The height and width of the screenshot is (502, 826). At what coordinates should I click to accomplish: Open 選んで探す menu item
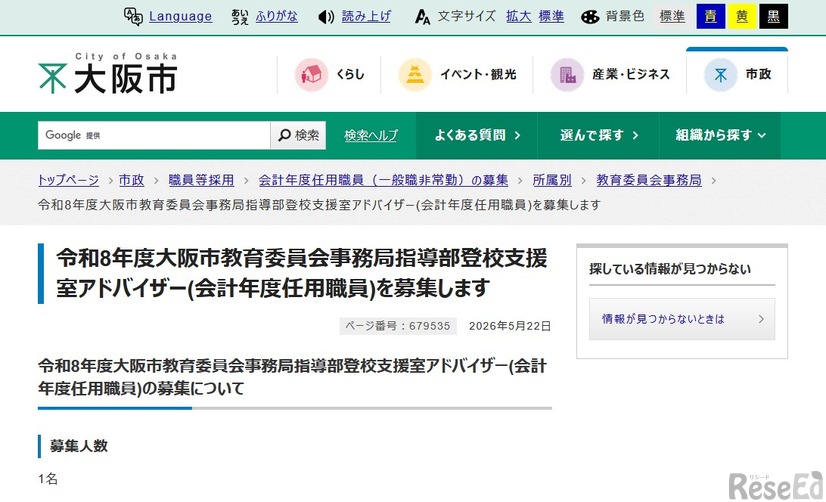point(598,135)
